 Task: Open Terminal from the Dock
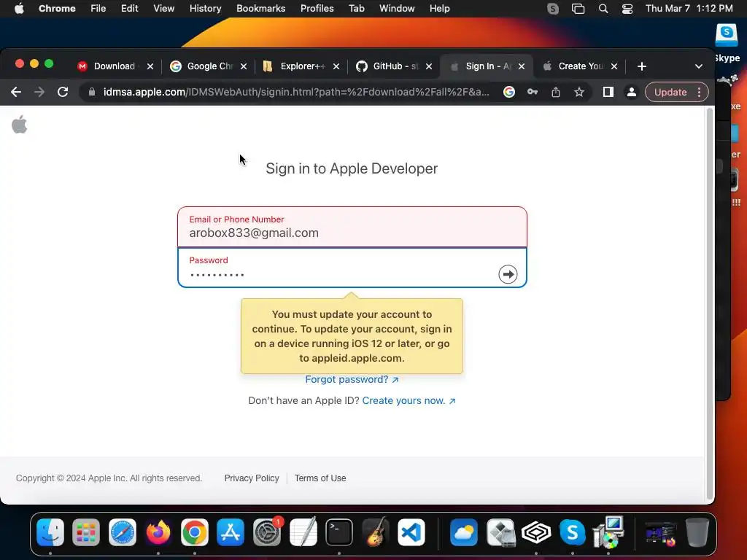(x=339, y=532)
